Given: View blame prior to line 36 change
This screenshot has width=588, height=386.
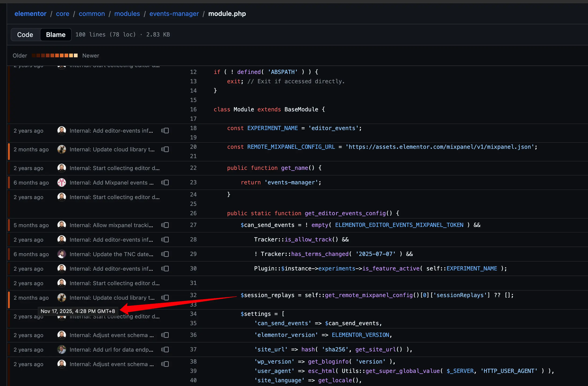Looking at the screenshot, I should point(165,335).
